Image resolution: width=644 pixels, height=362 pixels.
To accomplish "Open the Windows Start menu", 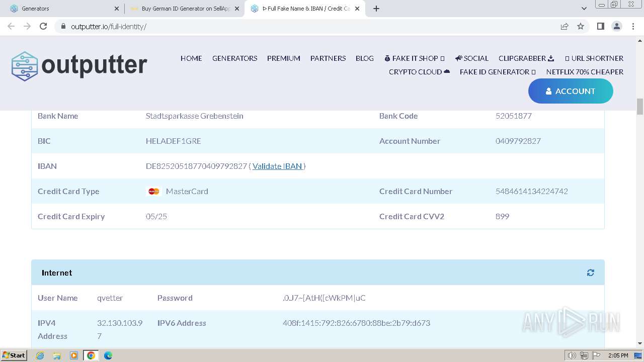I will tap(14, 355).
